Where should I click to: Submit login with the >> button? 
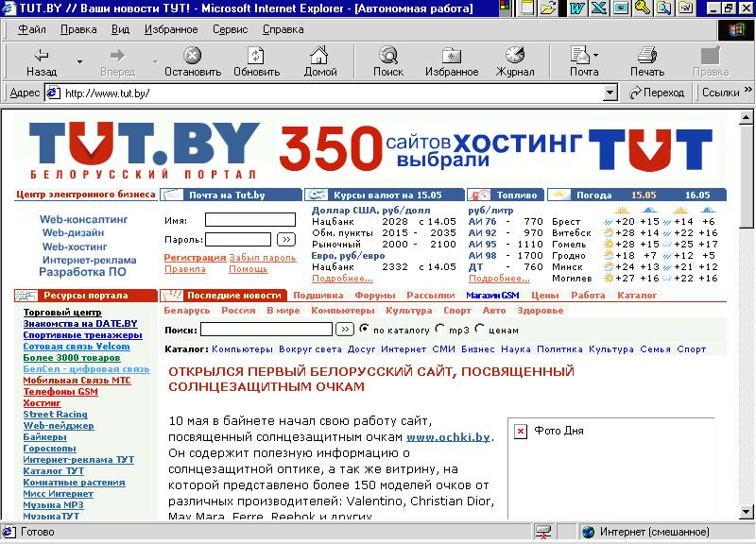(286, 240)
